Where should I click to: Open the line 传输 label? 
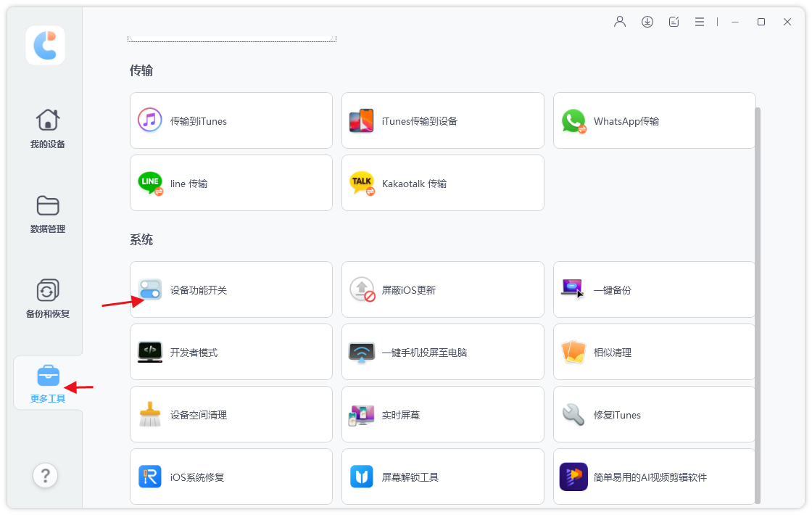pyautogui.click(x=188, y=184)
